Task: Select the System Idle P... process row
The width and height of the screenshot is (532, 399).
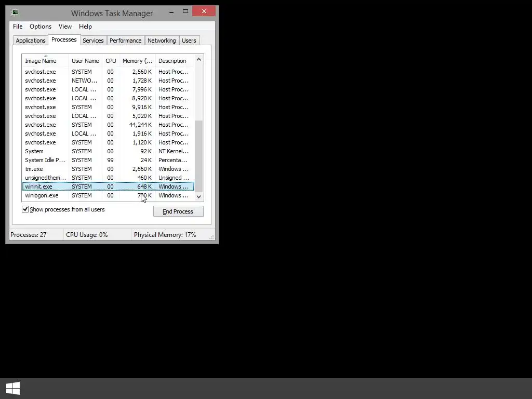Action: click(108, 160)
